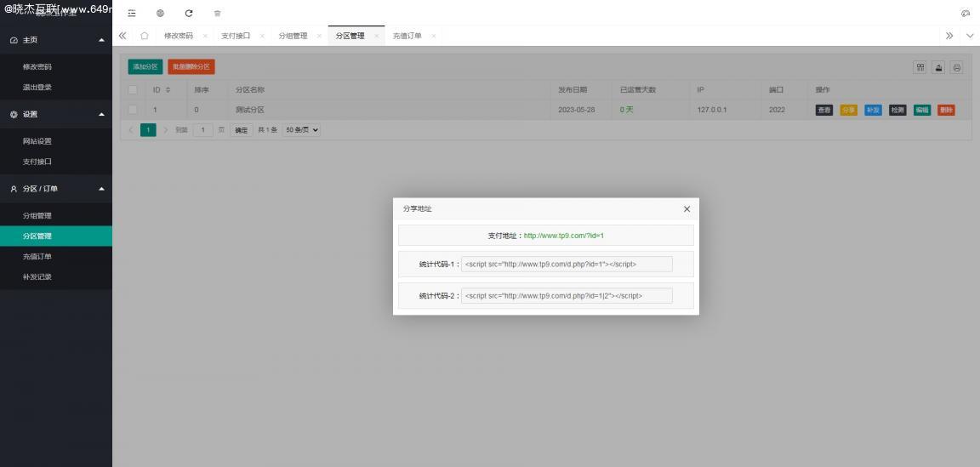Switch to the 分区管理 tab
The image size is (980, 467).
(350, 37)
